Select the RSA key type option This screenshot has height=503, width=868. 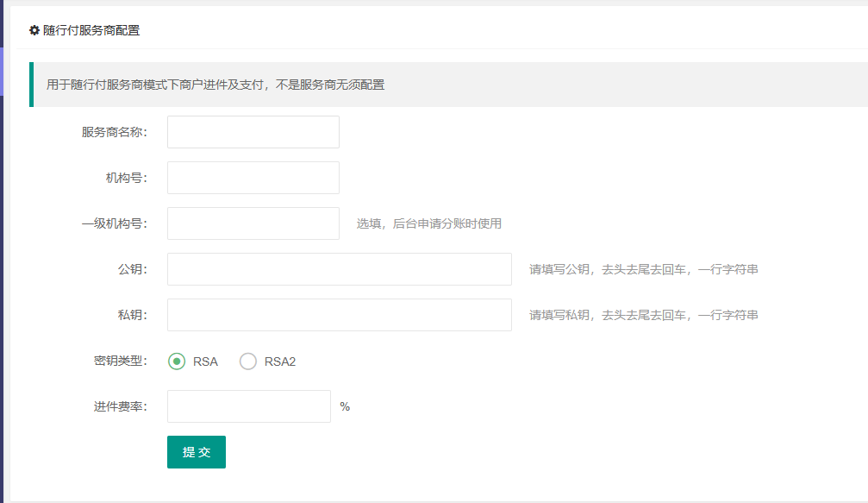point(177,362)
